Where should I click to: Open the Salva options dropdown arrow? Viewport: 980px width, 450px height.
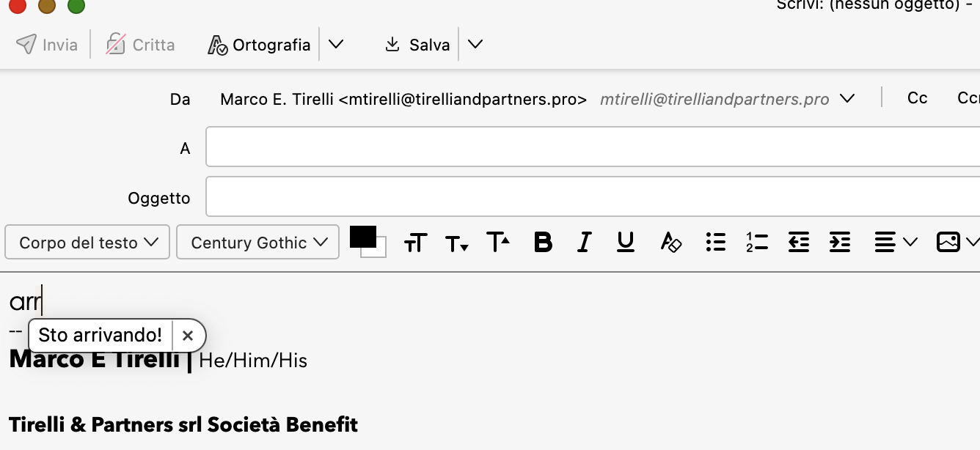[475, 45]
